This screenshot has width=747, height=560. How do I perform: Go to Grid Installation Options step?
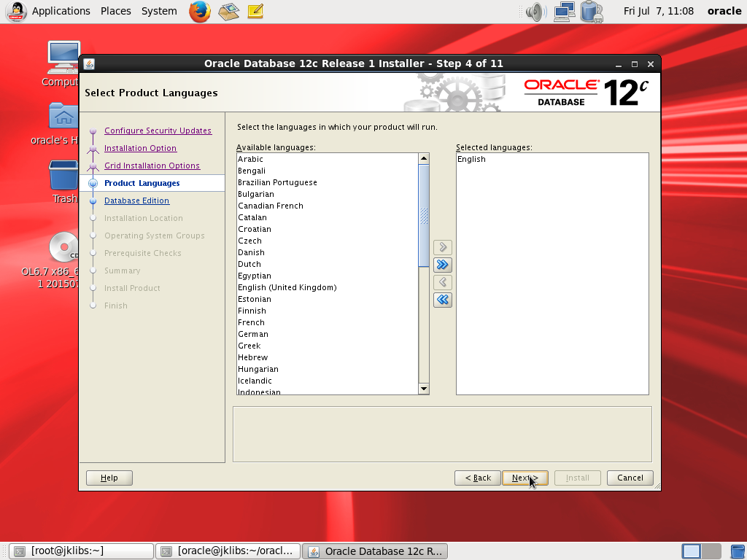coord(152,166)
